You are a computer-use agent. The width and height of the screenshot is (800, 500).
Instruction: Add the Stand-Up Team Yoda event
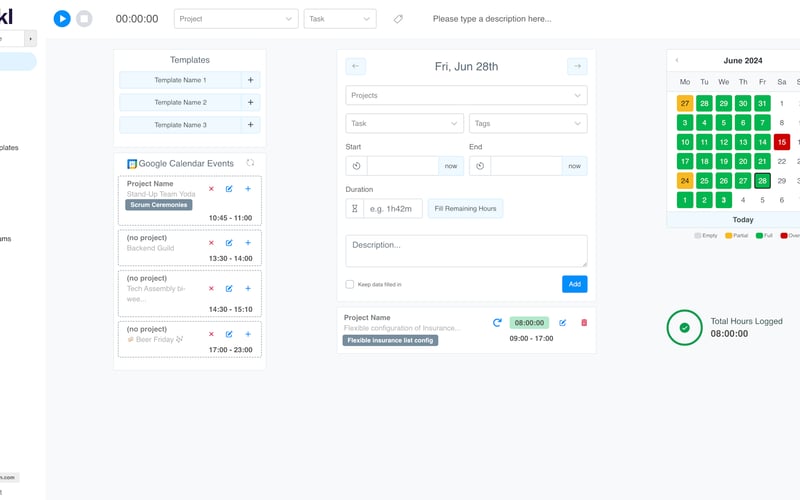[x=248, y=189]
